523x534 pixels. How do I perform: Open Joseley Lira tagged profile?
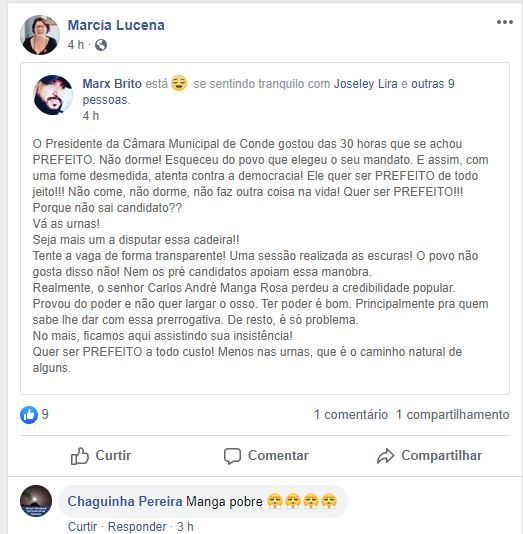tap(365, 84)
